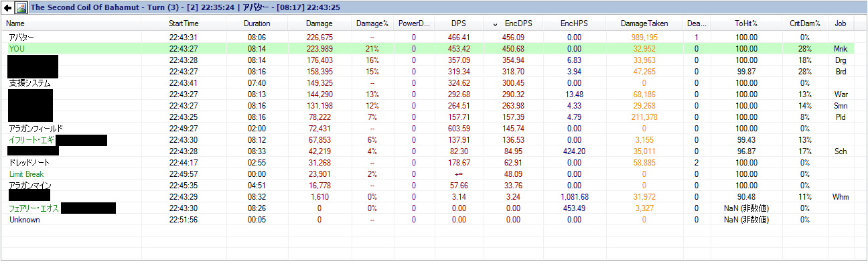Click the EncHPS value 453.49

574,208
